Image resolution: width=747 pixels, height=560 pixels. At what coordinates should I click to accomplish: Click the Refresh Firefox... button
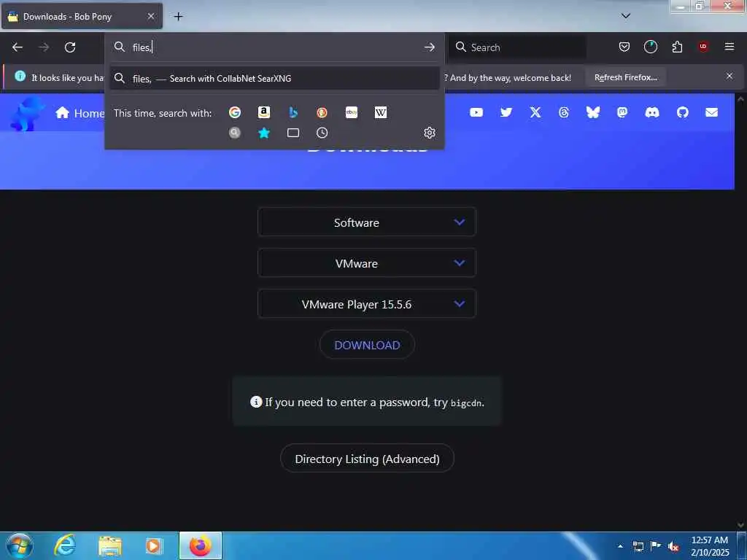(x=625, y=77)
